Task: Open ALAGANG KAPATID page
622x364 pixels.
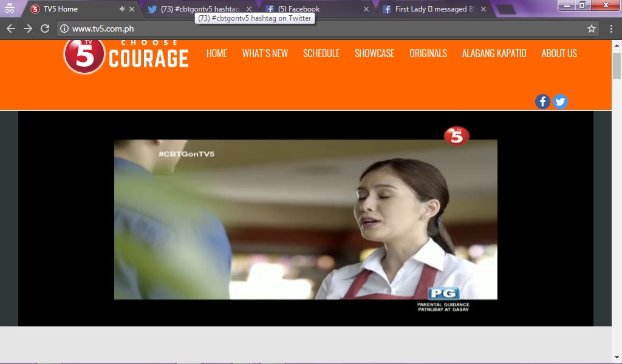Action: 494,53
